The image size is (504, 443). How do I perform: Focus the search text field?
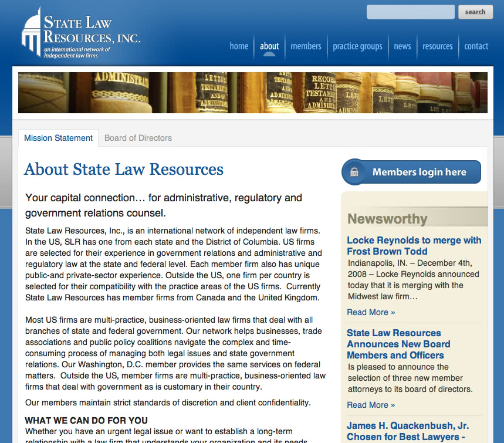point(411,12)
